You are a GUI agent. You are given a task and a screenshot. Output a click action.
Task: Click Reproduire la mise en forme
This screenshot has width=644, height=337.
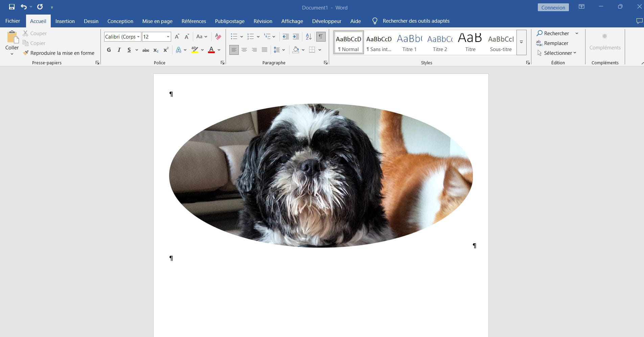click(59, 53)
